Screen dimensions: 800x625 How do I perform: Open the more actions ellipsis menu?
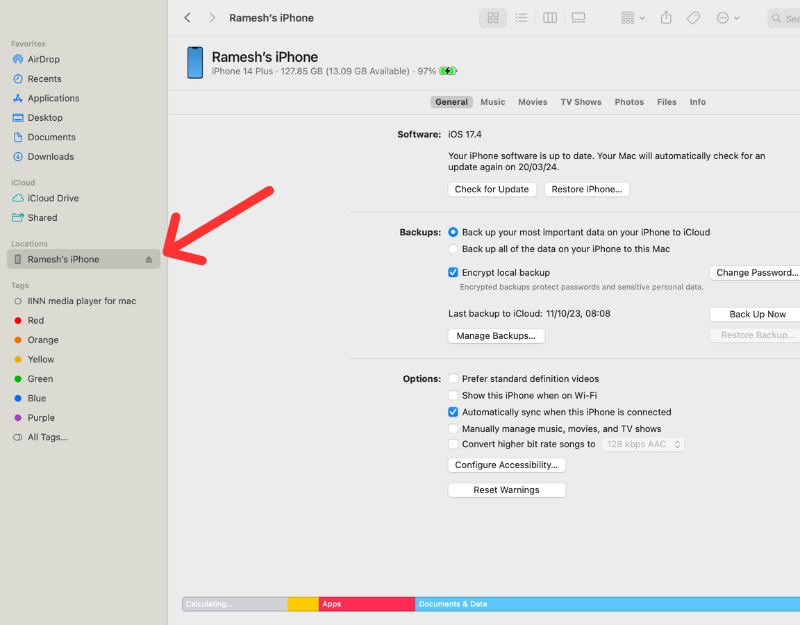point(728,18)
